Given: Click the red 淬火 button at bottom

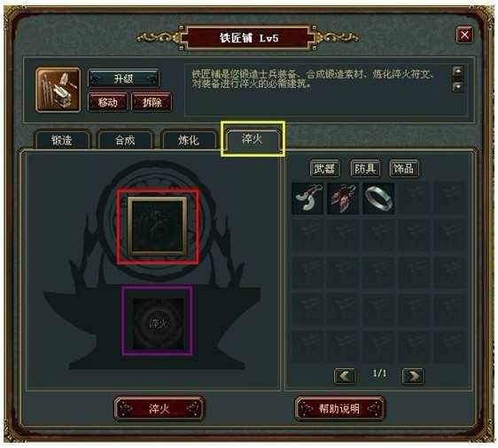Looking at the screenshot, I should click(160, 409).
